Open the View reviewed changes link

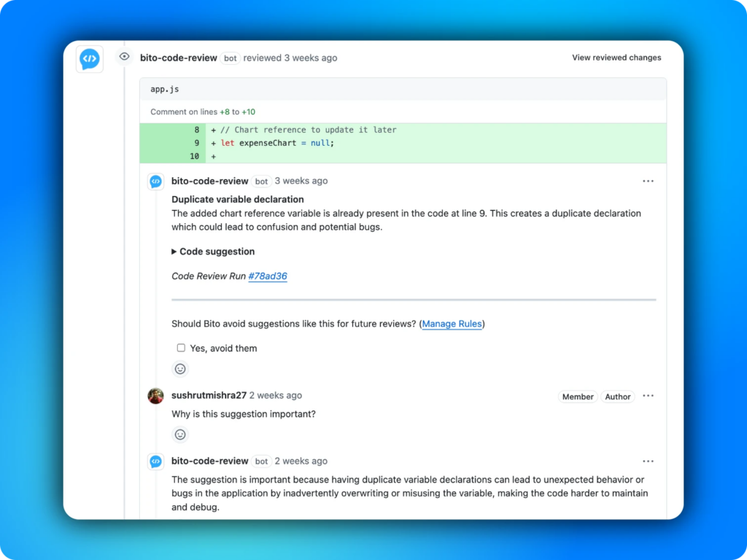(x=616, y=57)
